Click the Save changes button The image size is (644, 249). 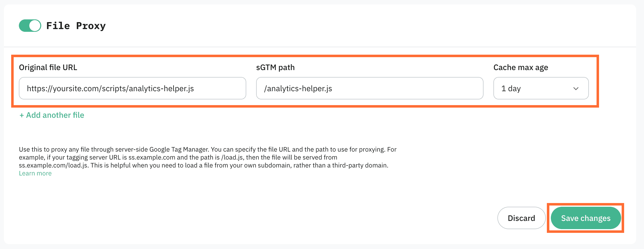pos(586,218)
